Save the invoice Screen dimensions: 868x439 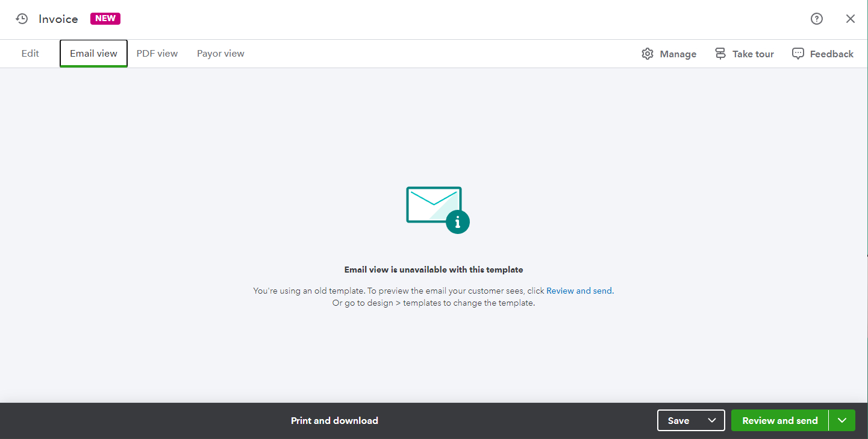click(x=678, y=421)
